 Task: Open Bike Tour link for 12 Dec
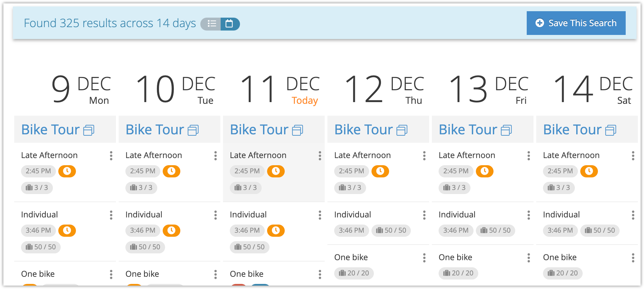pos(371,130)
